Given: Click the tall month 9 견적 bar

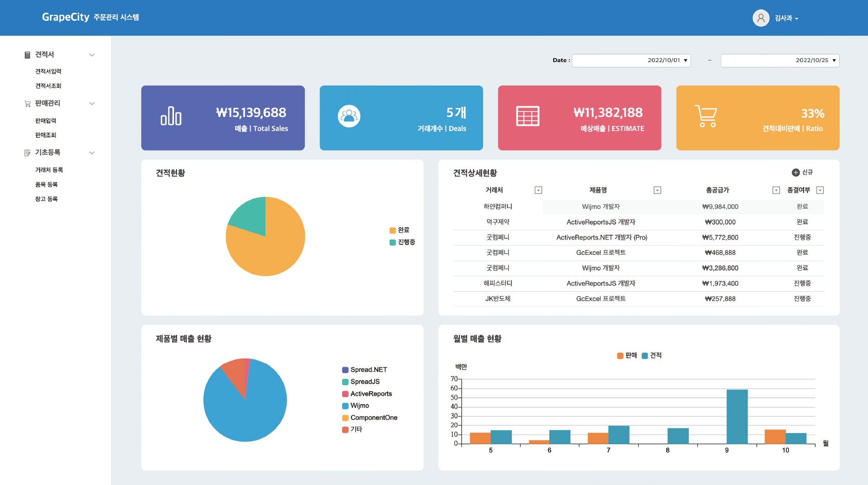Looking at the screenshot, I should (737, 417).
